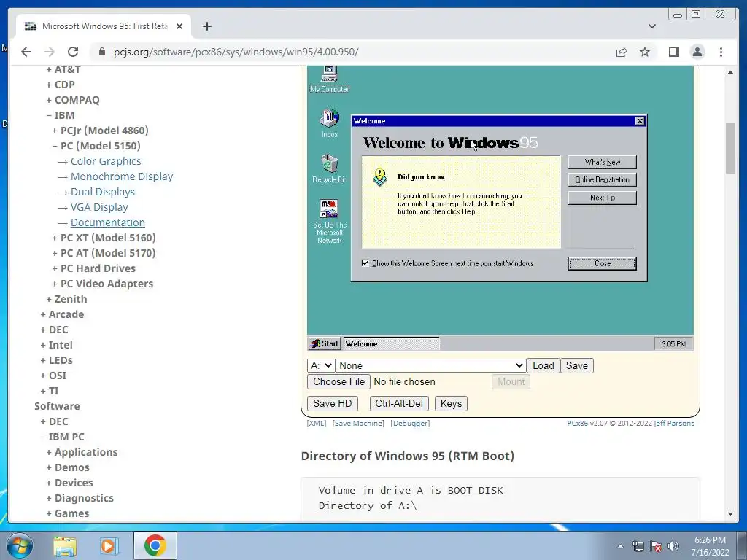The width and height of the screenshot is (747, 560).
Task: Click the share page icon in address bar
Action: click(x=622, y=52)
